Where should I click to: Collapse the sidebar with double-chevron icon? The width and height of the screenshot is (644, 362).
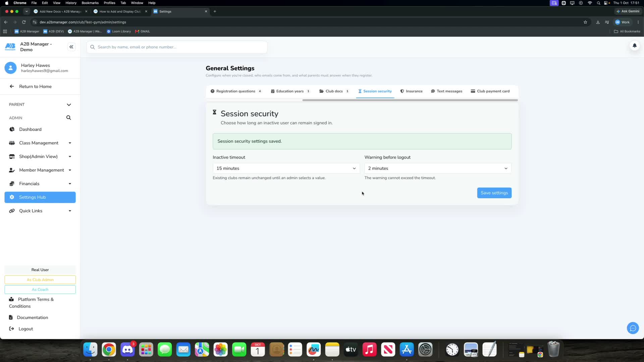pos(71,47)
